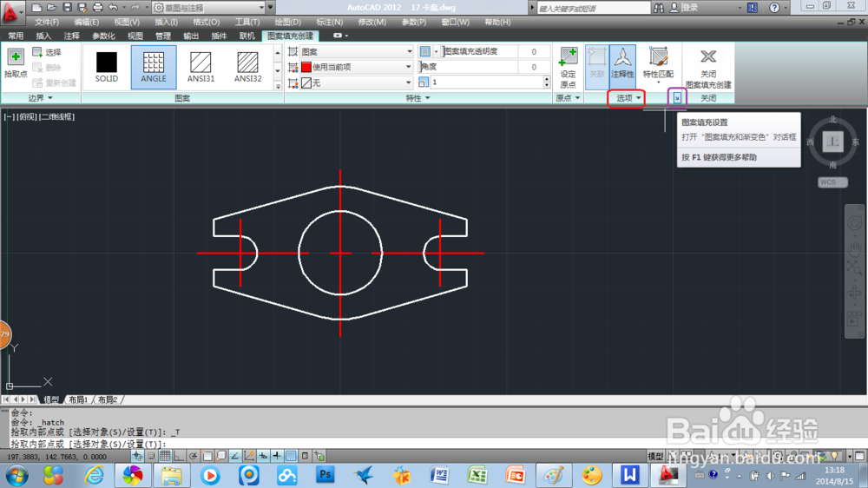This screenshot has height=488, width=868.
Task: Choose the SOLID hatch pattern
Action: [x=106, y=67]
